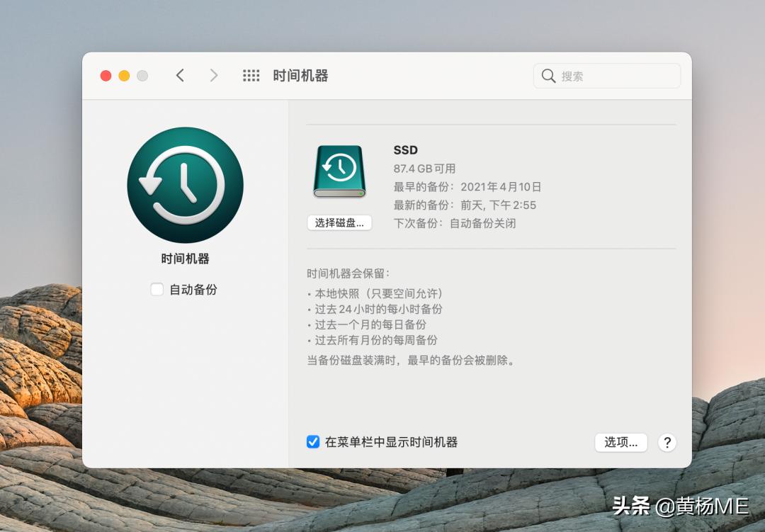
Task: Click the forward navigation chevron
Action: tap(213, 75)
